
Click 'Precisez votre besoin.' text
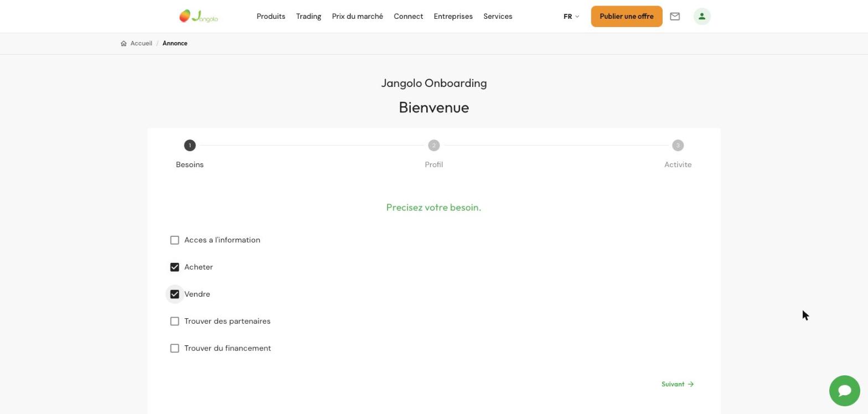434,208
